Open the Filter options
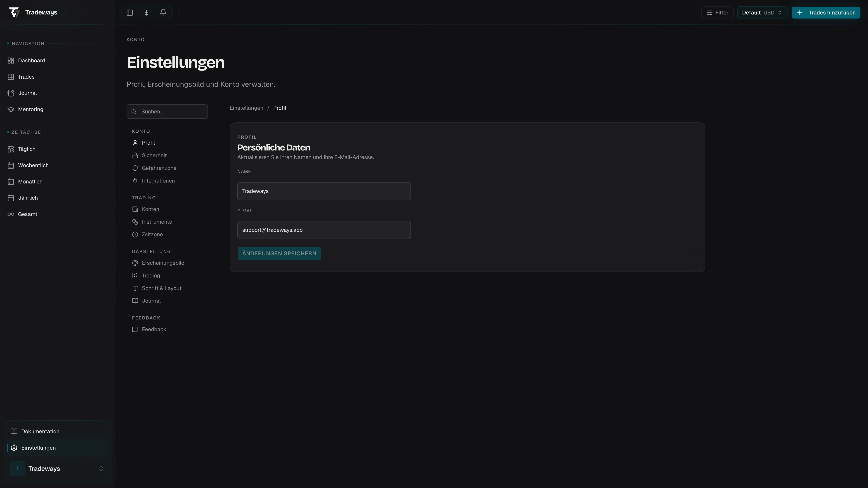Image resolution: width=868 pixels, height=488 pixels. pos(717,12)
